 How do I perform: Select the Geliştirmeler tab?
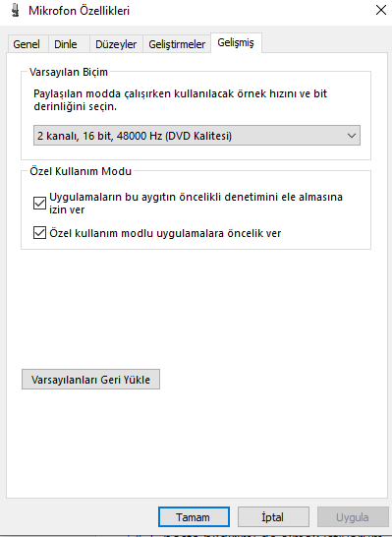(177, 44)
